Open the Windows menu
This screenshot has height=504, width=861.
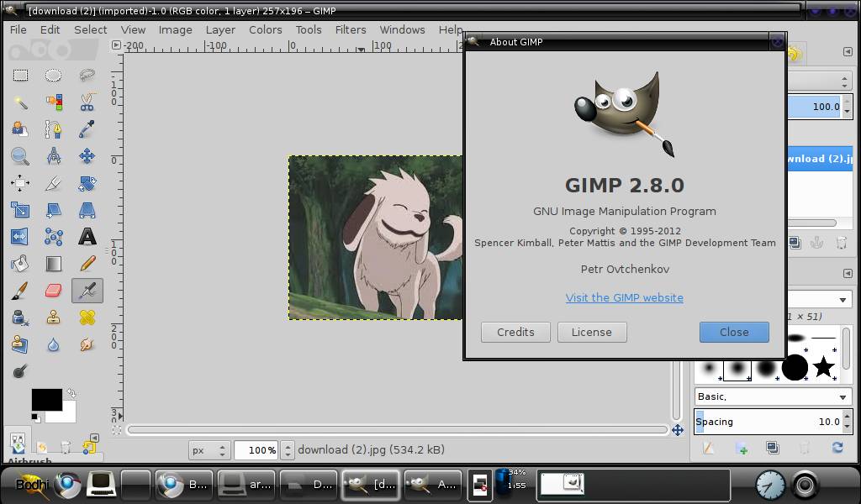[x=402, y=29]
